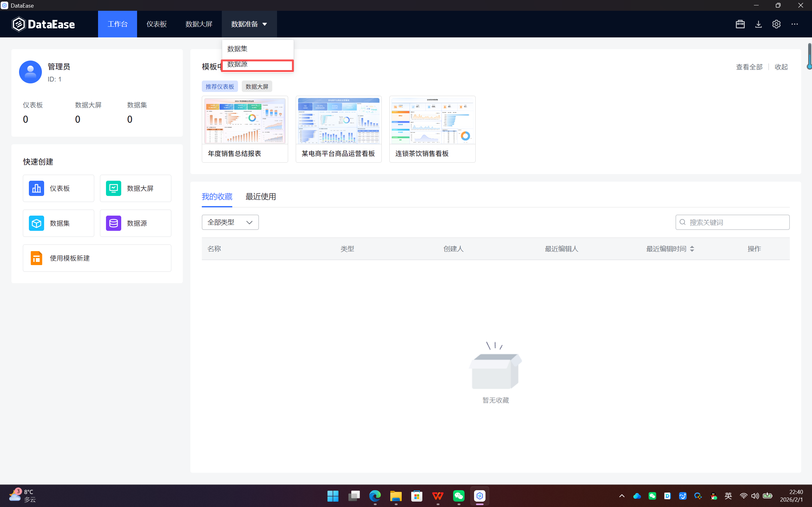Click the download icon in header
This screenshot has height=507, width=812.
758,24
